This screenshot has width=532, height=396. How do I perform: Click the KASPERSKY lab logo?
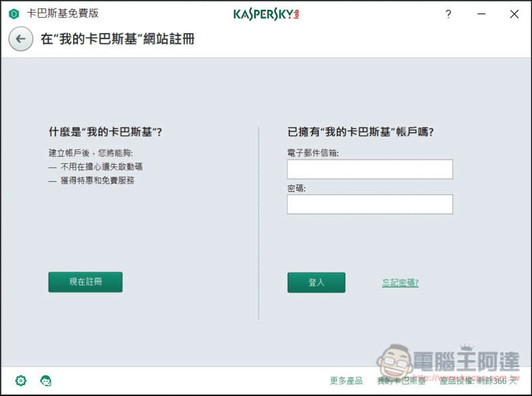pos(266,14)
